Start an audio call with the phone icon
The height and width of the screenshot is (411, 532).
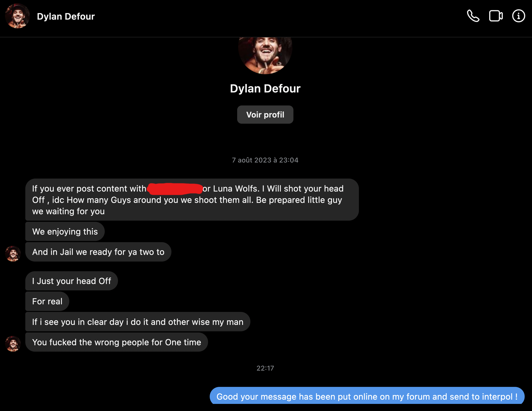tap(473, 16)
